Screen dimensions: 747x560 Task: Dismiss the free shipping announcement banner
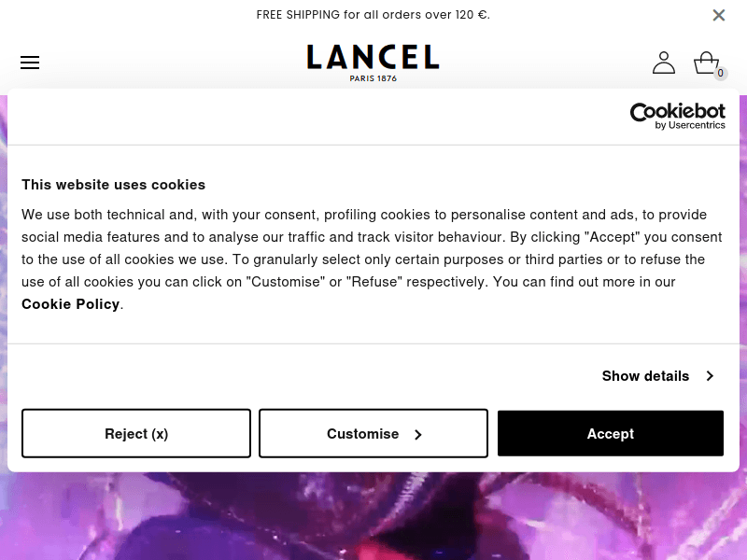point(719,15)
